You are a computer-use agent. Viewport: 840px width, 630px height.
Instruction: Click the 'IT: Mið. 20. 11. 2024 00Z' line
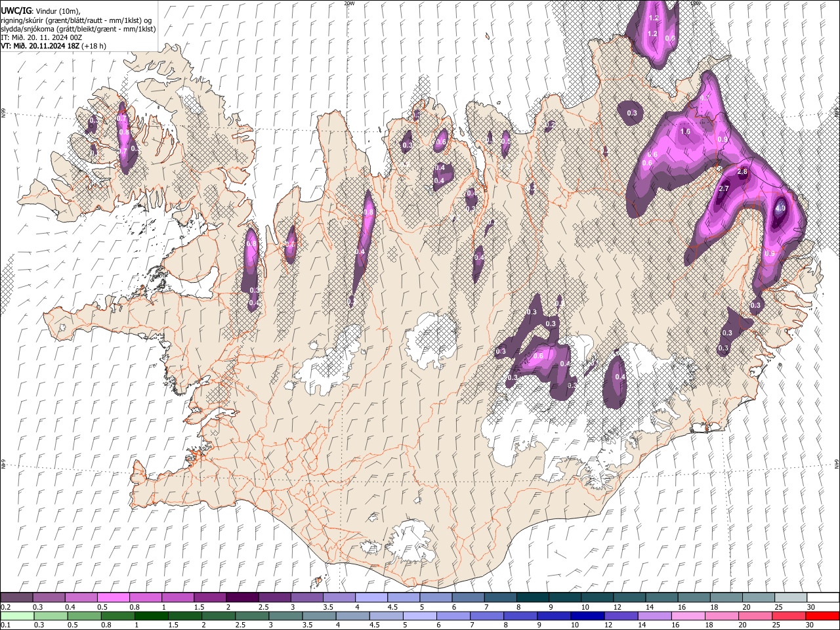(42, 37)
